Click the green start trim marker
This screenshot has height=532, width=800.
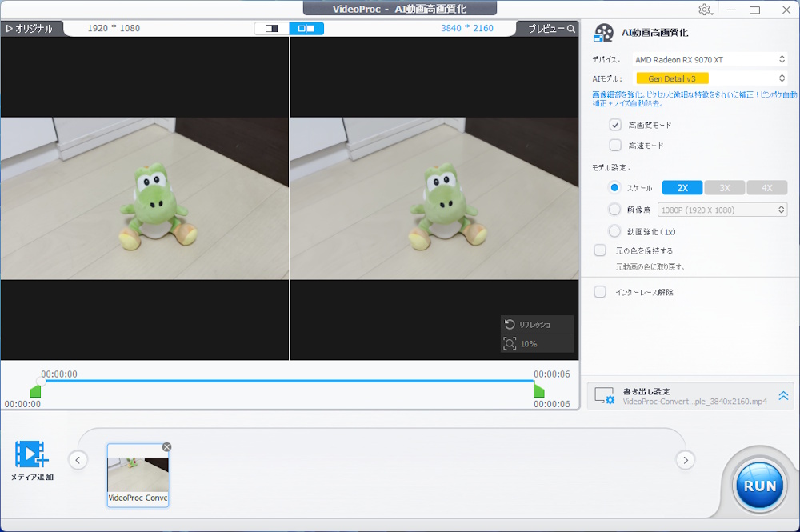(35, 392)
